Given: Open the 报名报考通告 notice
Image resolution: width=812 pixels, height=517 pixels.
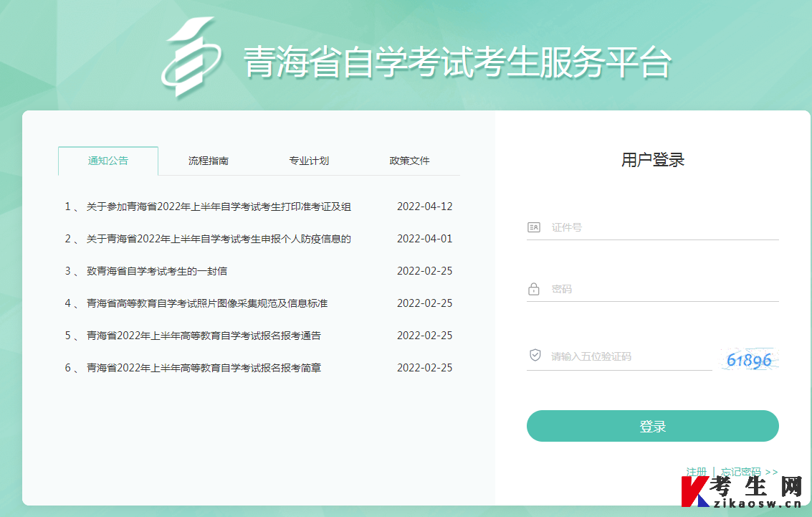Looking at the screenshot, I should [204, 336].
